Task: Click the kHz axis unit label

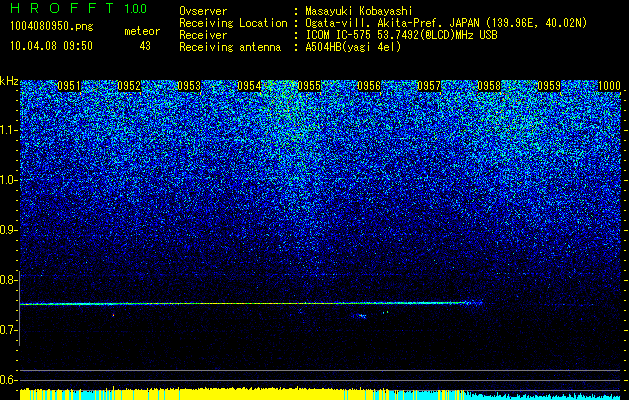Action: (9, 81)
